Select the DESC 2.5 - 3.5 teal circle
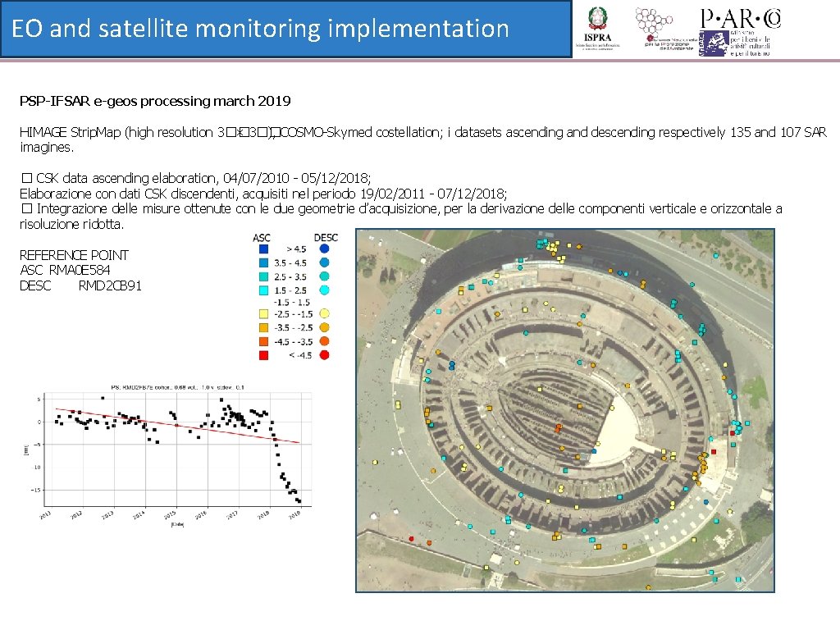This screenshot has width=840, height=630. 324,276
